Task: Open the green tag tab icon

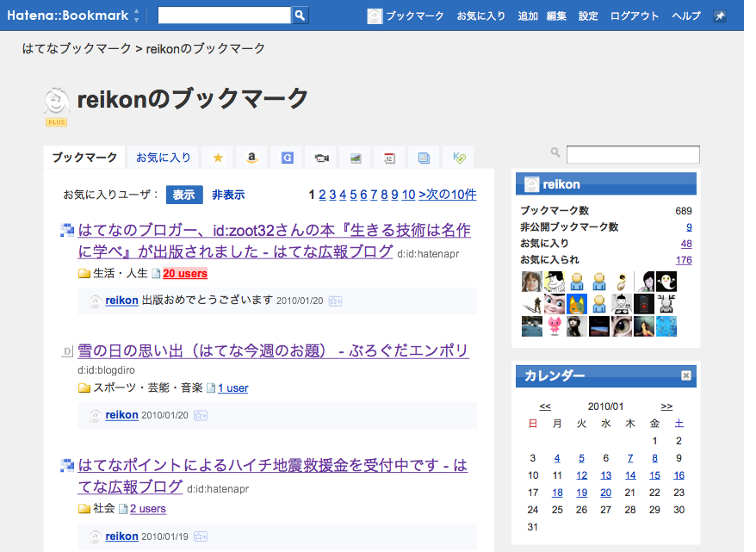Action: coord(459,158)
